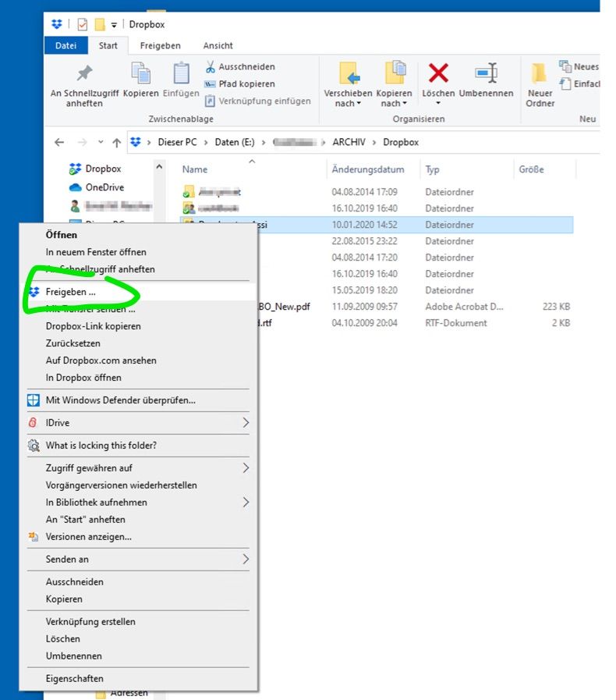Switch to the Ansicht ribbon tab

pos(218,46)
